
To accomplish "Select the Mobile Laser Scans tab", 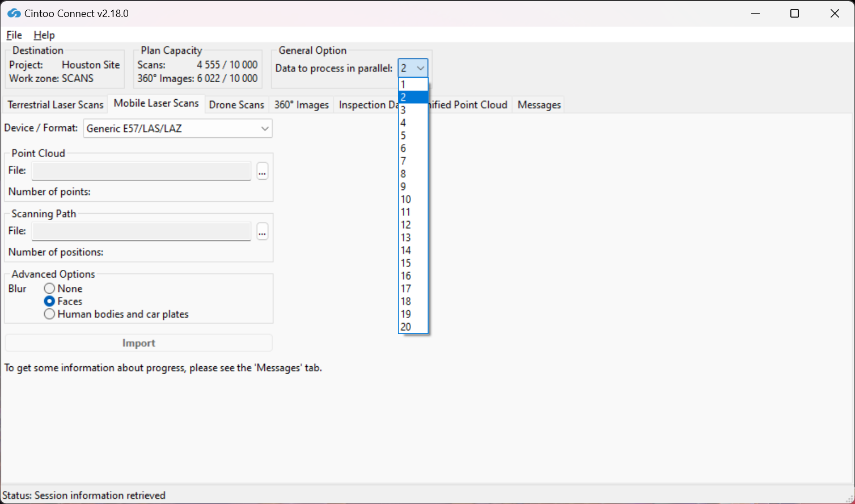I will pos(156,103).
